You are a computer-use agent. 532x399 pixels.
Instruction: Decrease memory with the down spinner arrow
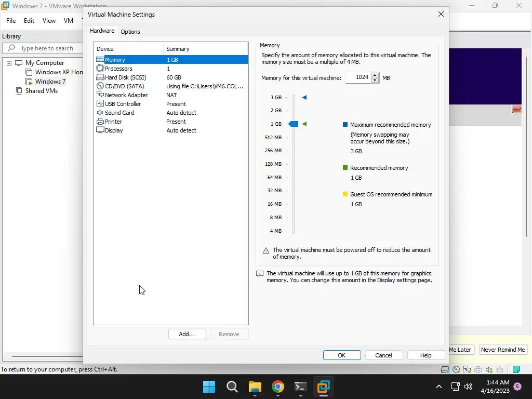click(375, 81)
